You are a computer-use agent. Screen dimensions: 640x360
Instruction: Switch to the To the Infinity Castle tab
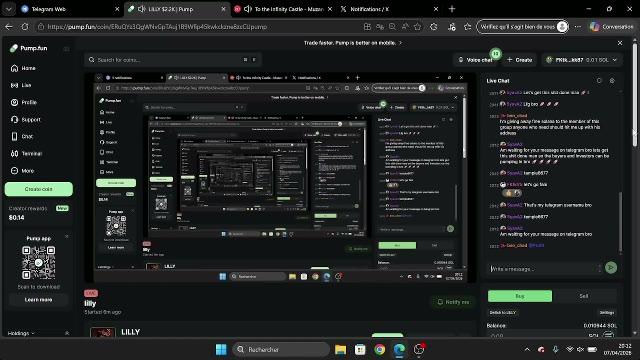[x=284, y=9]
